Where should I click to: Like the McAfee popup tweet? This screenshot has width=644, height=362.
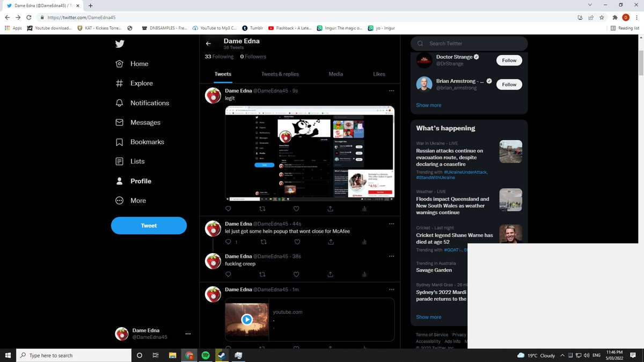(x=297, y=242)
